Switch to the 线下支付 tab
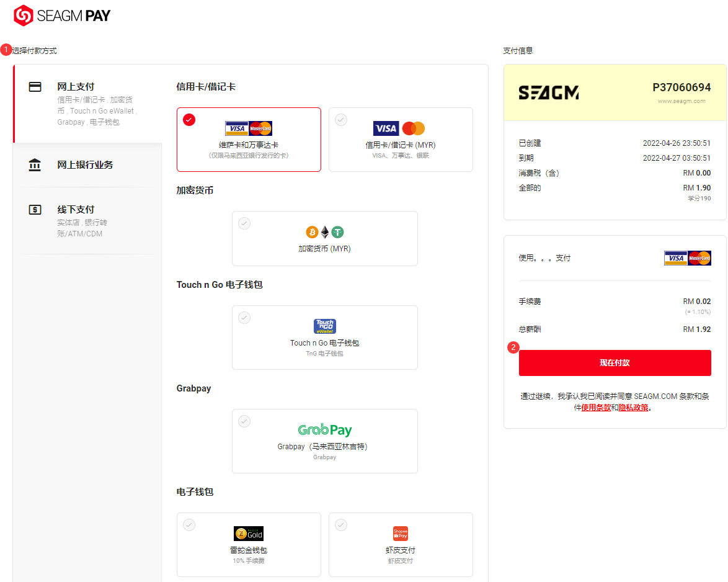Screen dimensions: 728x582 (88, 221)
